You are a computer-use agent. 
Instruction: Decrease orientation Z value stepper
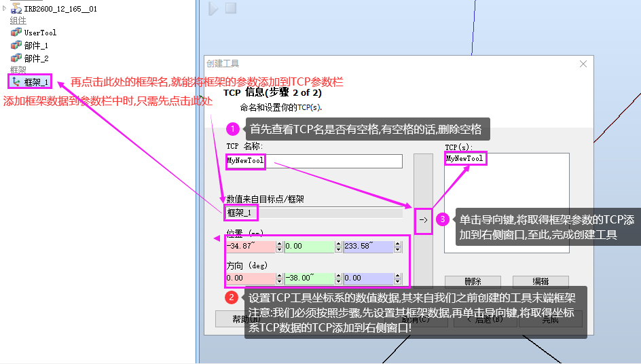click(397, 282)
